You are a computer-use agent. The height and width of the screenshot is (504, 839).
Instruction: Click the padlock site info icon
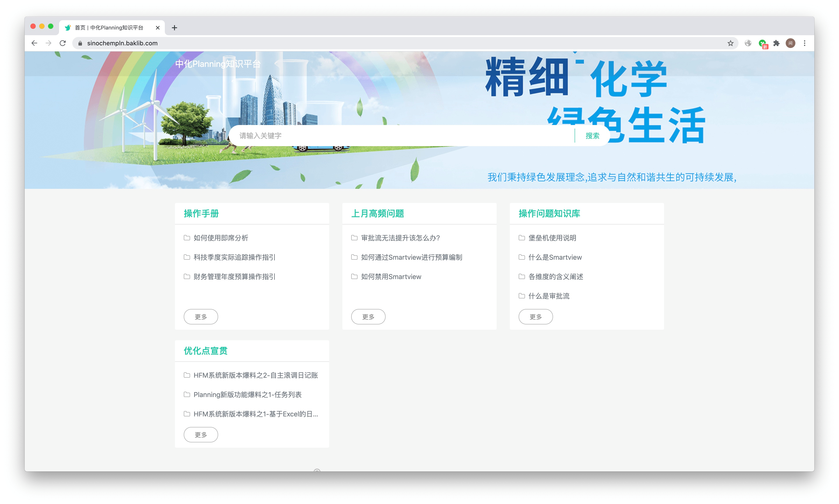(x=80, y=43)
